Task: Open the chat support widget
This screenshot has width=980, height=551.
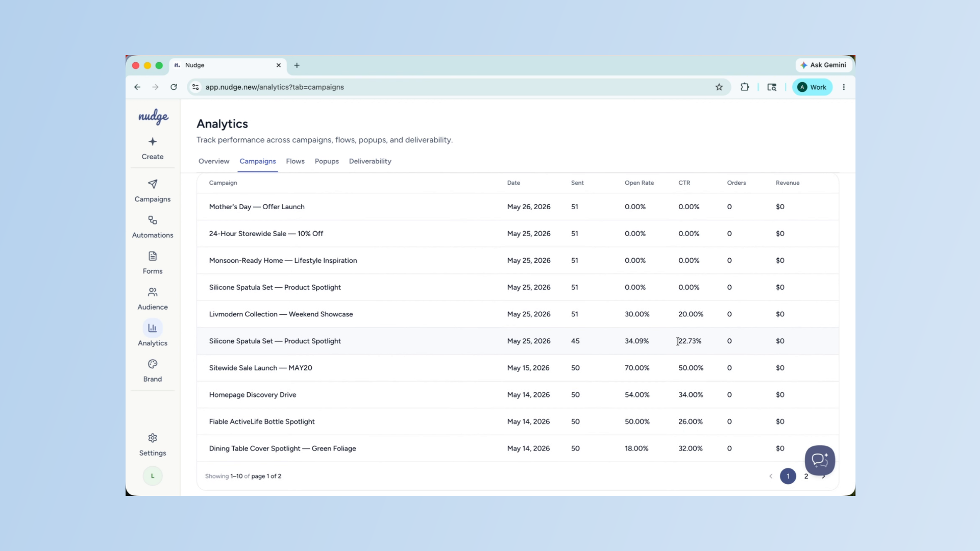Action: tap(820, 460)
